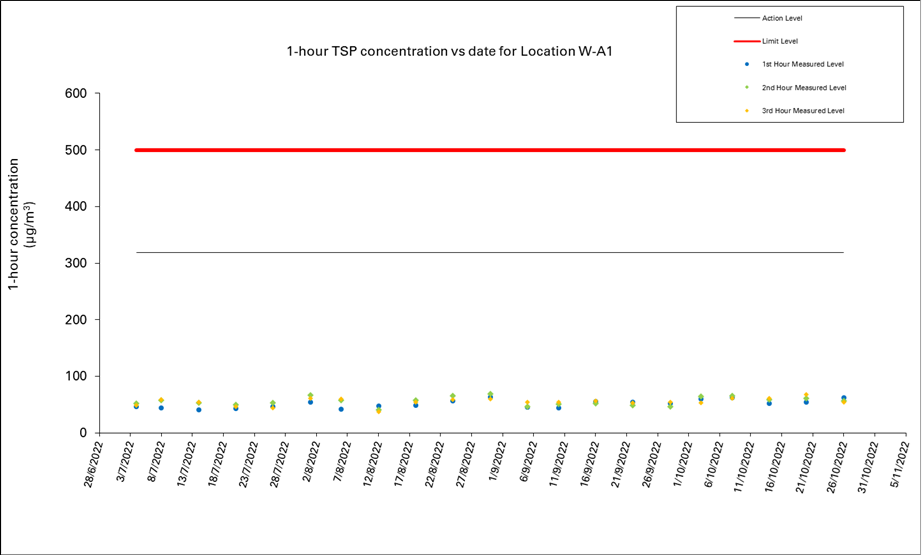The image size is (924, 557).
Task: Click the 500 y-axis label
Action: (75, 150)
